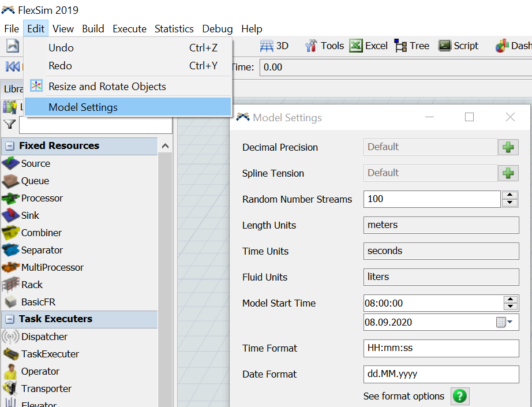Open the Excel import interface
The image size is (532, 407).
[369, 46]
